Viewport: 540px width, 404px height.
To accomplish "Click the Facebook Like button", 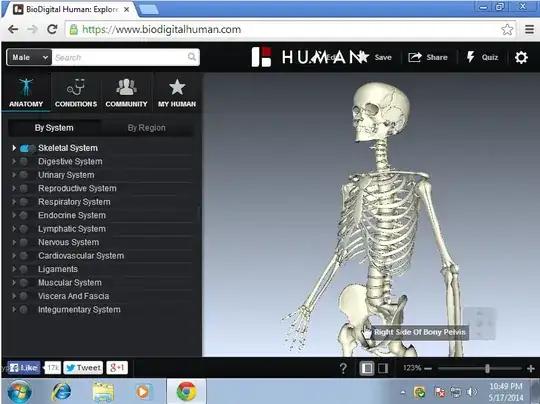I will click(24, 368).
